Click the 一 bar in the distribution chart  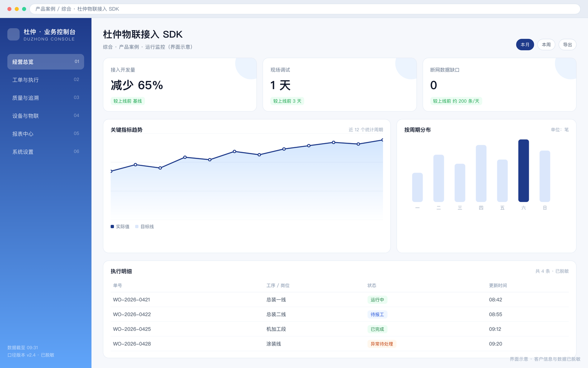click(x=417, y=187)
